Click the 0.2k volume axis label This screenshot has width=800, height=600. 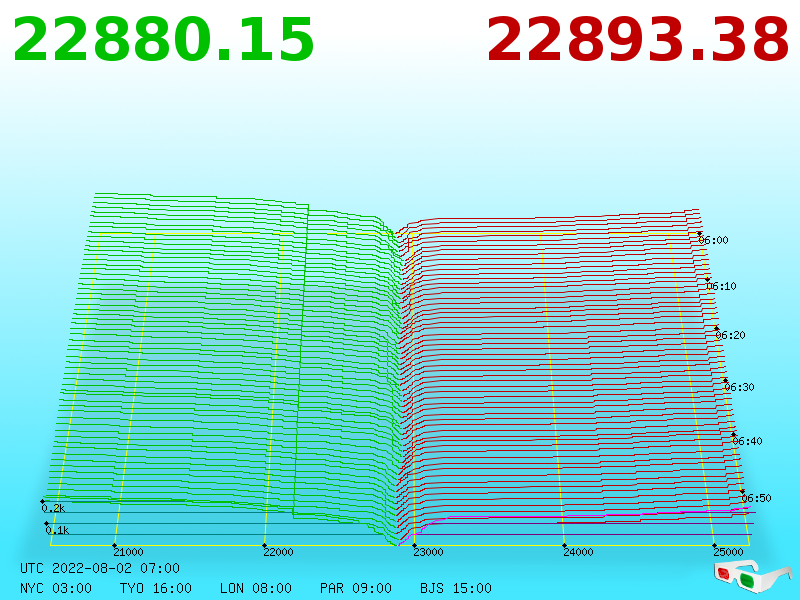tap(53, 508)
